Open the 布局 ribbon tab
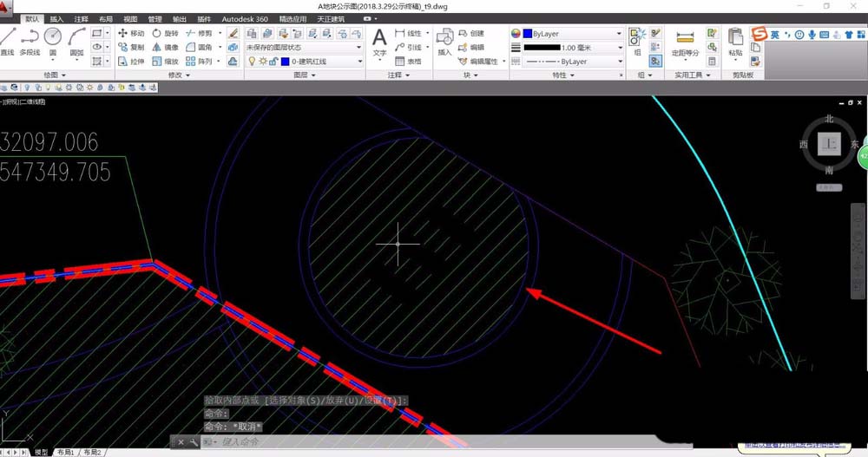The image size is (868, 457). (x=105, y=19)
